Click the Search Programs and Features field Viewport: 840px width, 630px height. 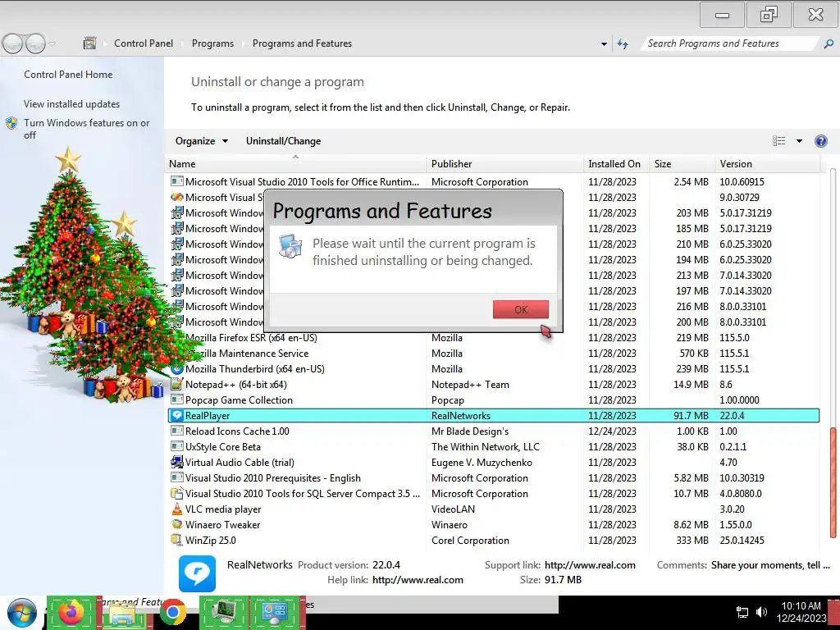coord(731,43)
